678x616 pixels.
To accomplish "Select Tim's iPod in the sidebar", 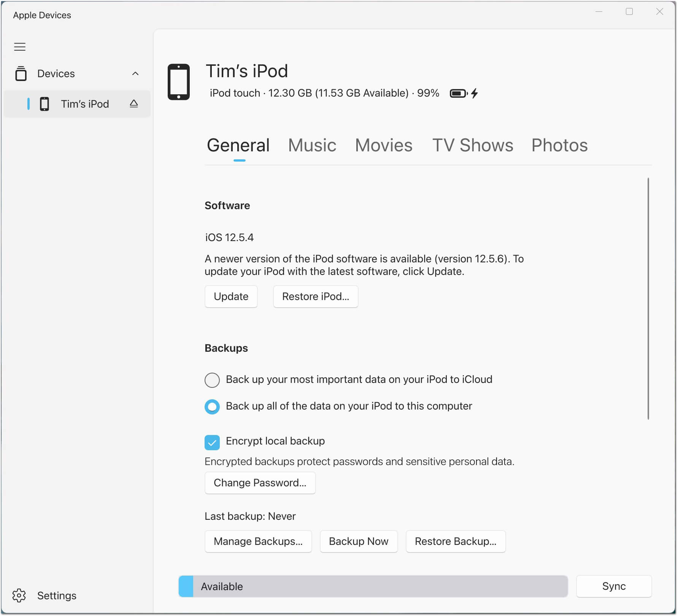I will 77,104.
